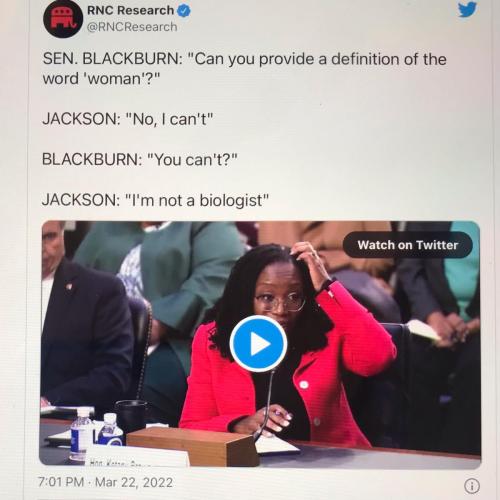Click the blue verified checkmark badge
The image size is (500, 500).
[x=184, y=11]
